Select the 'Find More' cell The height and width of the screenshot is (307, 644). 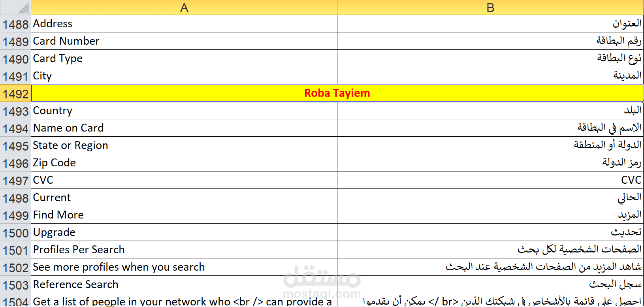pyautogui.click(x=184, y=215)
